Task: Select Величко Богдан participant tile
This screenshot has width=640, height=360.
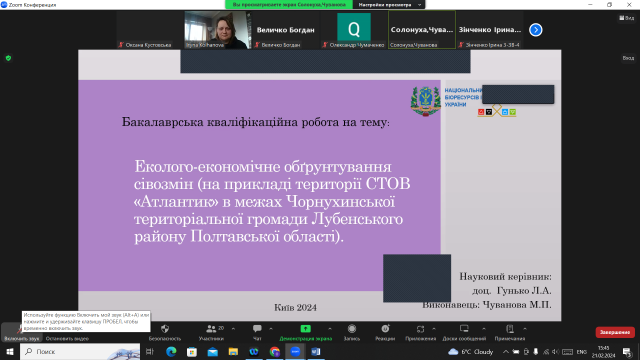Action: (285, 30)
